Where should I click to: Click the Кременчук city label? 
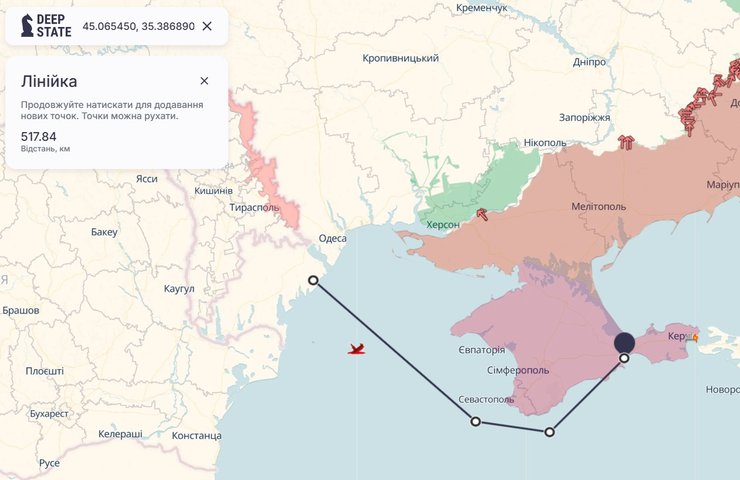482,8
